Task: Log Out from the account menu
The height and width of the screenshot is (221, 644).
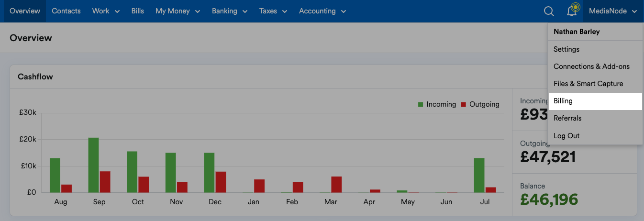Action: (x=566, y=136)
